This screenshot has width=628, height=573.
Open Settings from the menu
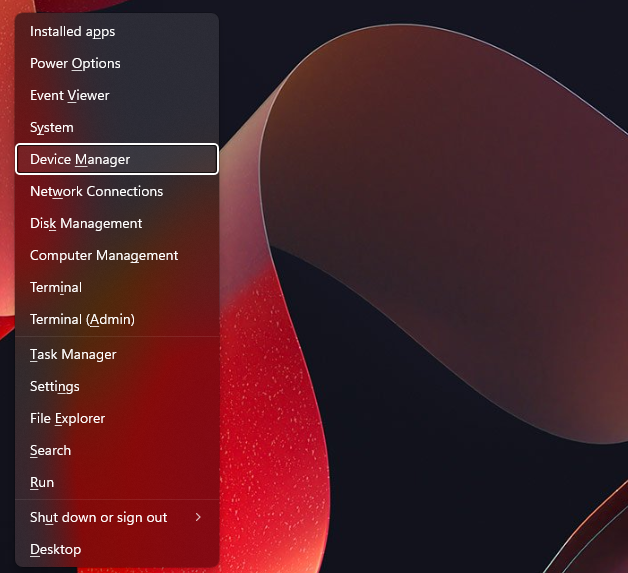pos(117,387)
